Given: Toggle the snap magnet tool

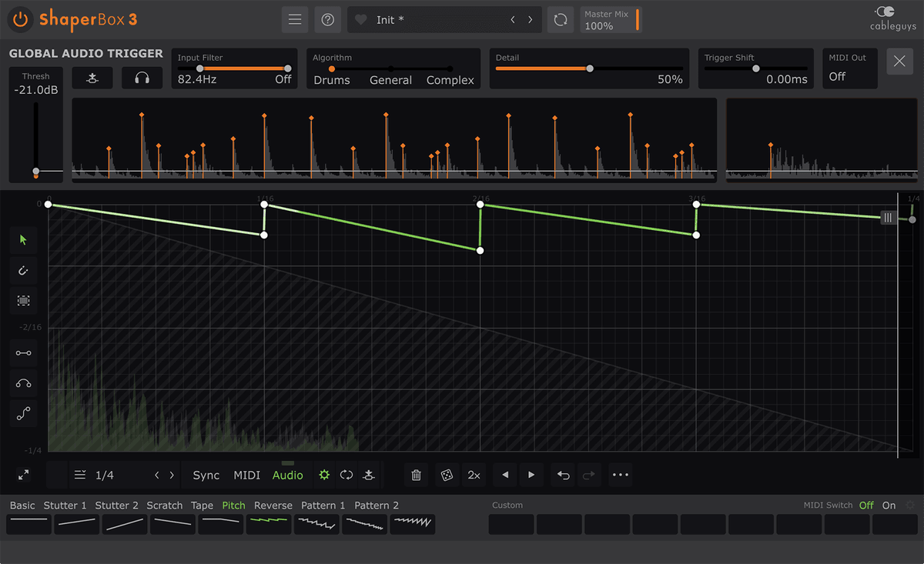Looking at the screenshot, I should 23,270.
